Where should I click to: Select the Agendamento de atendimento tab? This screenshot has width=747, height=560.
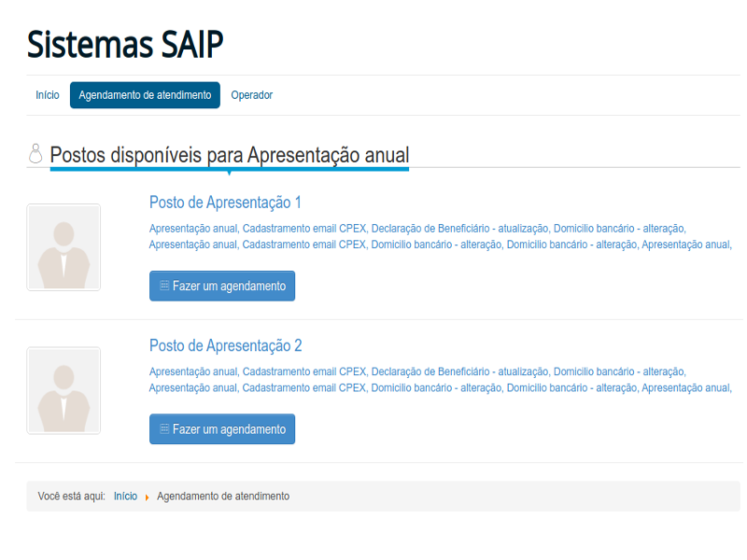pos(145,95)
